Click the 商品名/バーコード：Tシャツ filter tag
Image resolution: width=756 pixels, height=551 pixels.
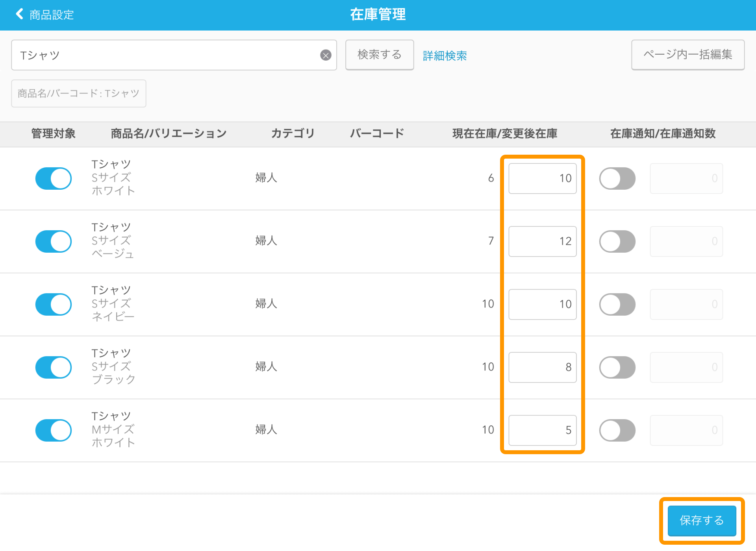(x=79, y=93)
